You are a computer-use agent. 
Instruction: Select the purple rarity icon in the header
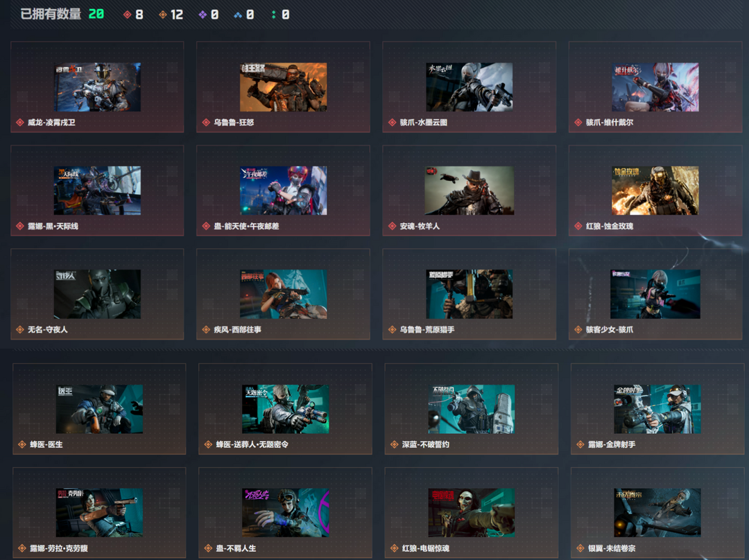point(203,15)
